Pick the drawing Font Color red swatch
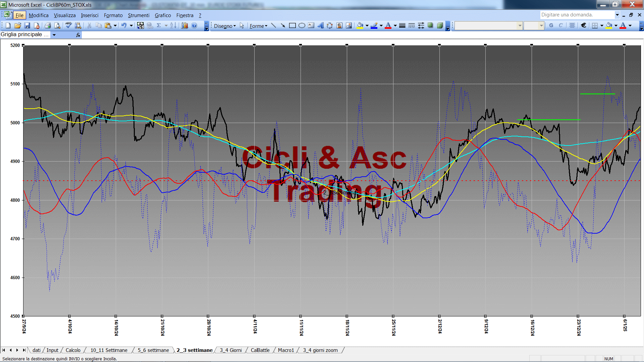This screenshot has height=362, width=644. (388, 25)
